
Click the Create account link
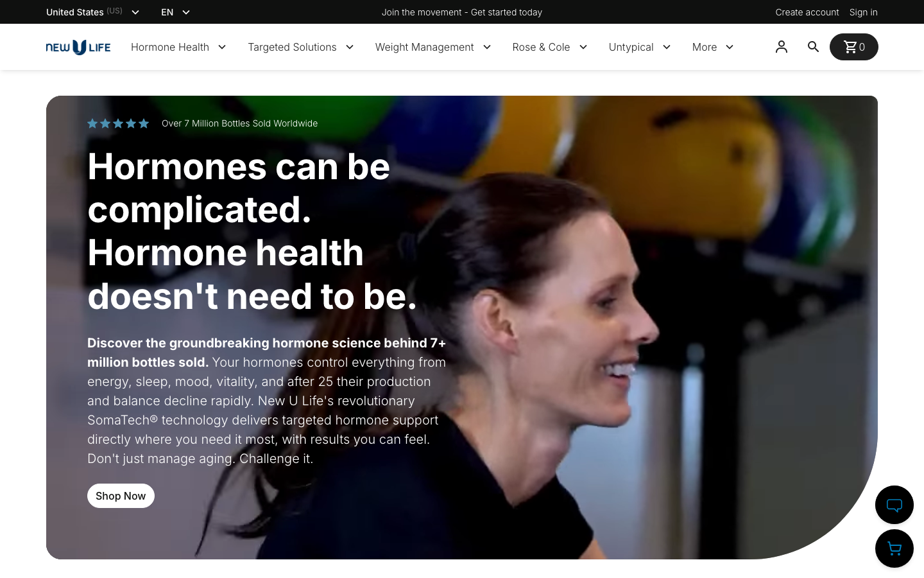click(x=807, y=12)
